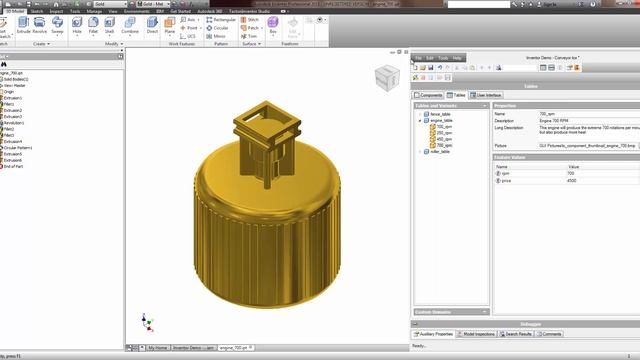
Task: Switch to the Sketch ribbon tab
Action: [x=37, y=11]
